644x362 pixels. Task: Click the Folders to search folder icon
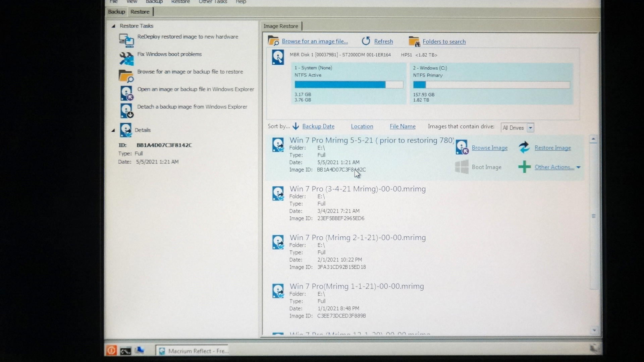414,41
